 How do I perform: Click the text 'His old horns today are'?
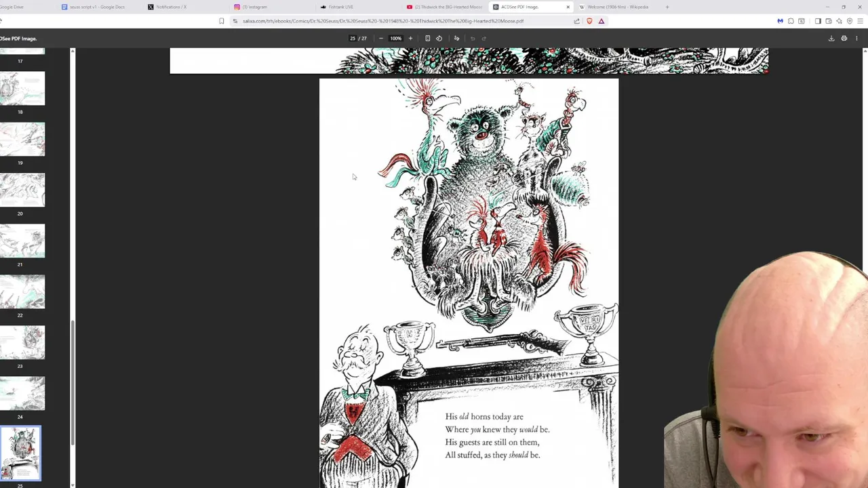[x=484, y=417]
